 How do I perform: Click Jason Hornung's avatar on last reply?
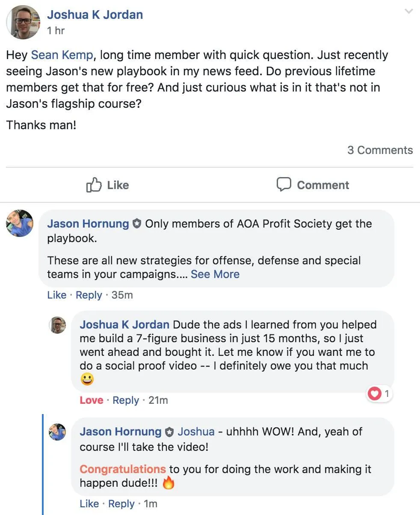58,432
